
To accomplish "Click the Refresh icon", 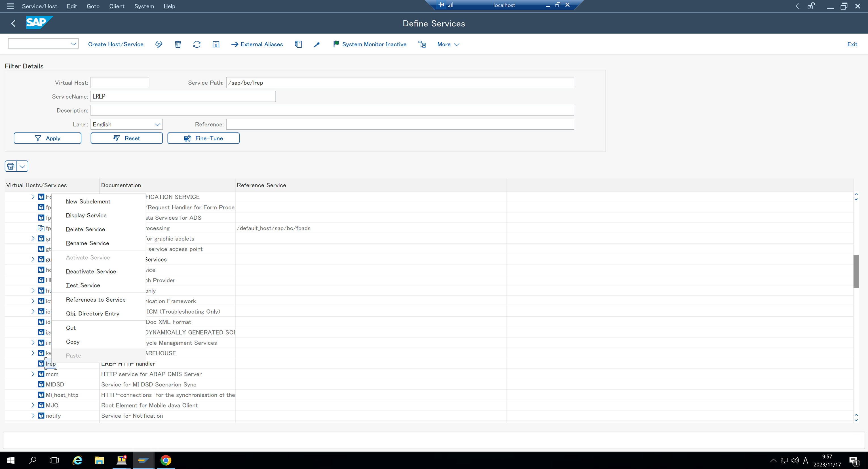I will [197, 44].
